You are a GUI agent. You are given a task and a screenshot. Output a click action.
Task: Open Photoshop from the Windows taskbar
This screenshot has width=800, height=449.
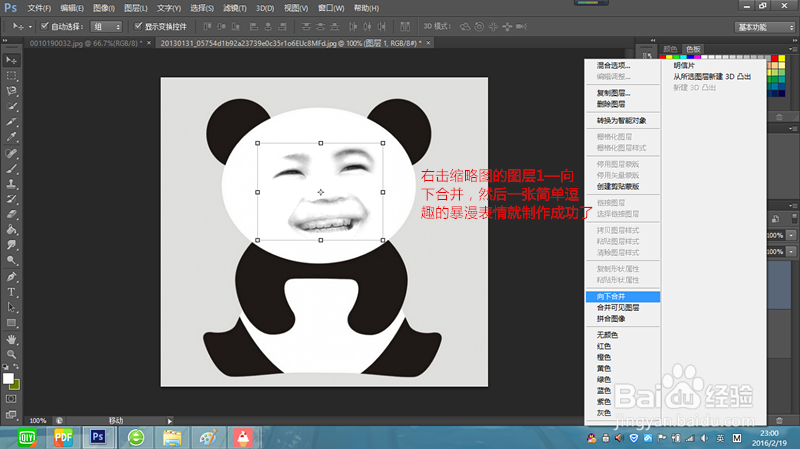click(97, 437)
